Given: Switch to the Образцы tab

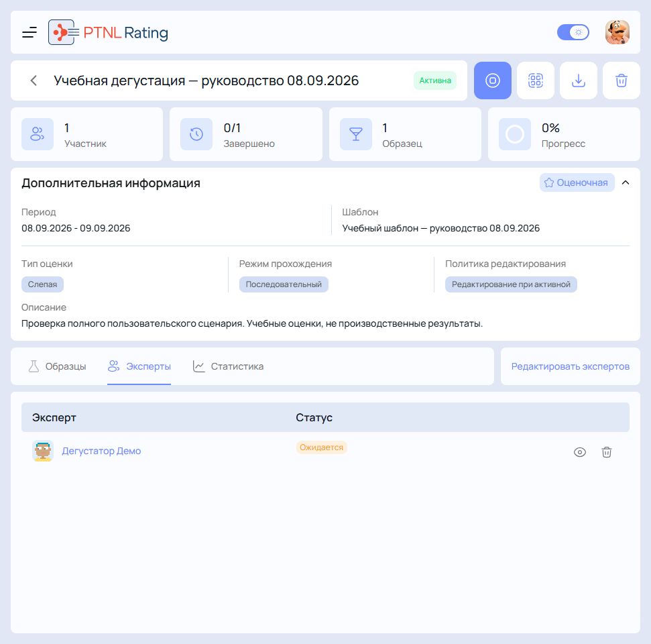Looking at the screenshot, I should [57, 366].
